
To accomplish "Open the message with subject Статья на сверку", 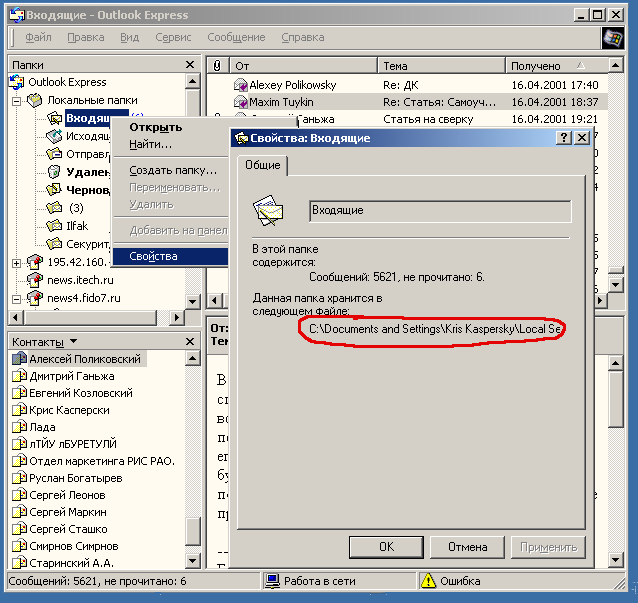I will tap(428, 119).
